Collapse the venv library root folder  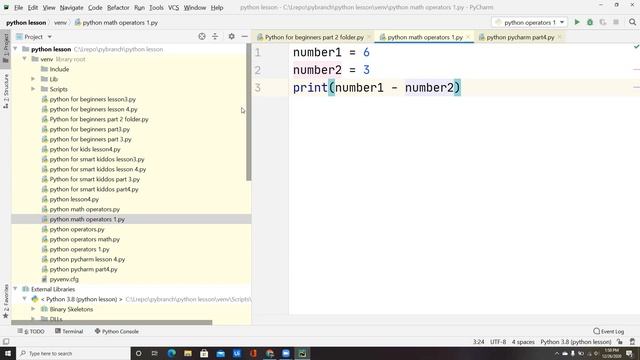24,59
